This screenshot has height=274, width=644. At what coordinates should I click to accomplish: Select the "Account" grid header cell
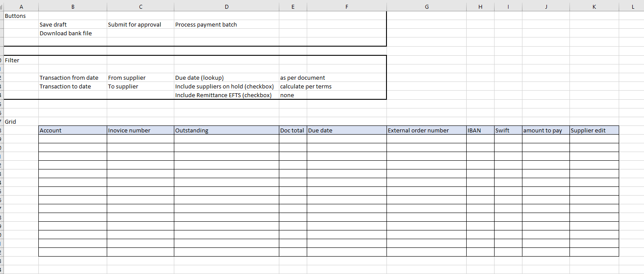[72, 130]
